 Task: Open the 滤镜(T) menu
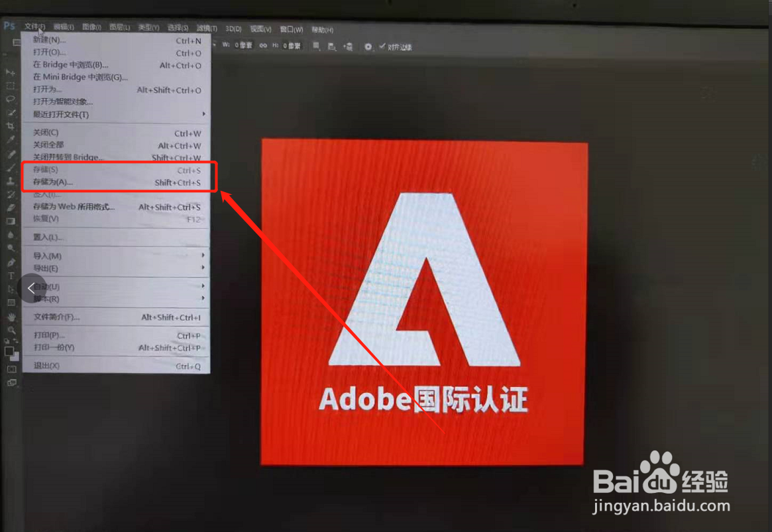[207, 28]
